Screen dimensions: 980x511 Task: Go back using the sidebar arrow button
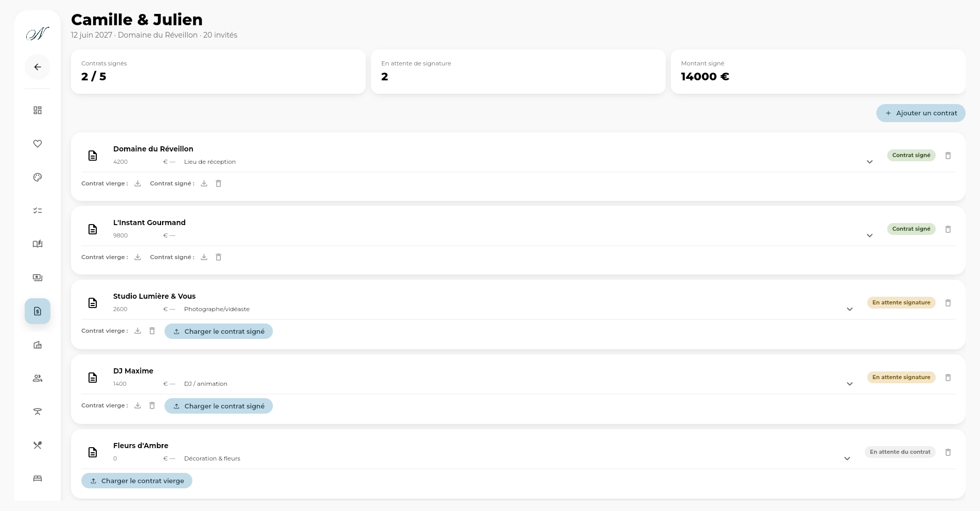click(38, 67)
